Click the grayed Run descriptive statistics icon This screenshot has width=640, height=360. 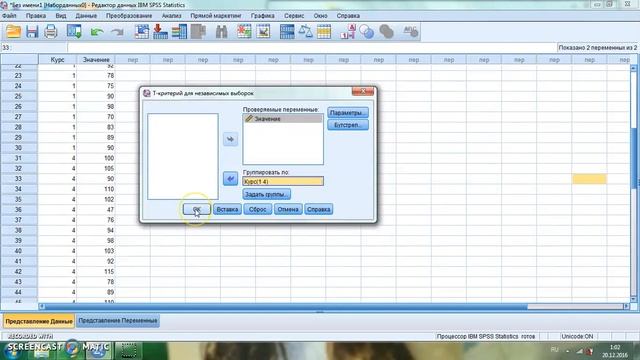198,32
